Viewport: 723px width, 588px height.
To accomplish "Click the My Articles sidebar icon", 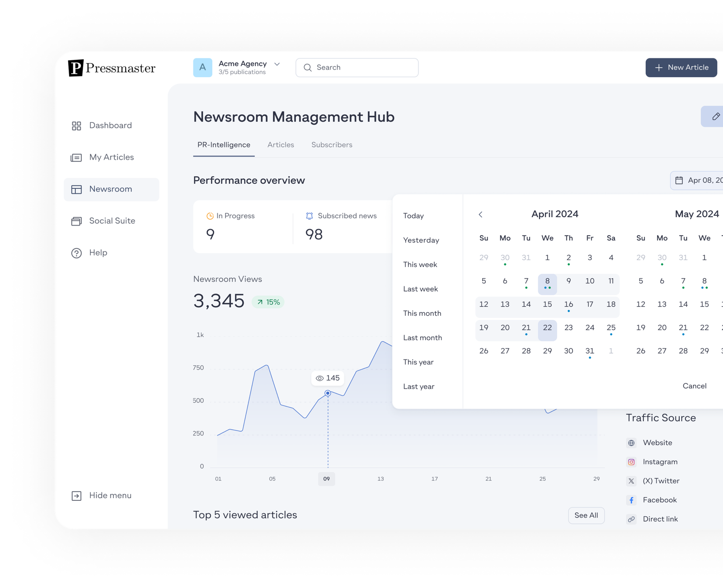I will tap(76, 158).
